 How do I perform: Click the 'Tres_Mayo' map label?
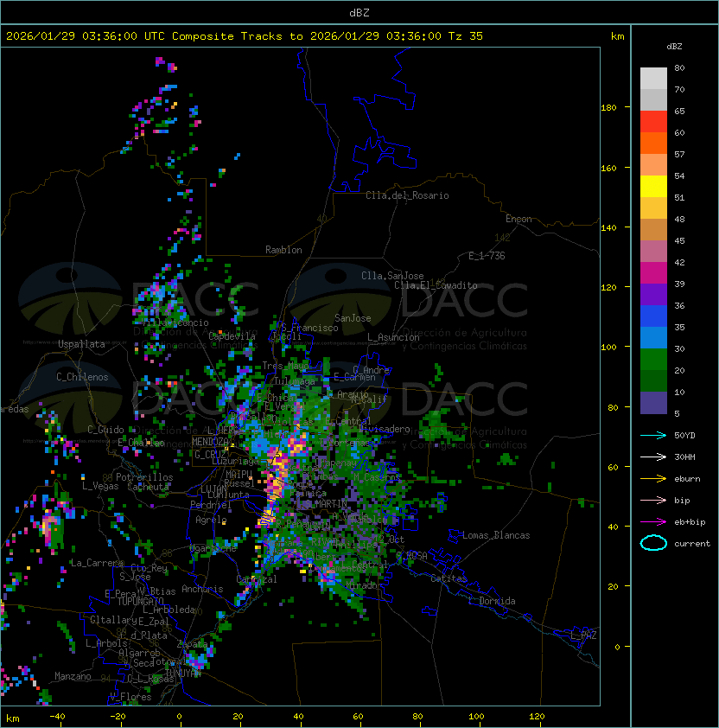point(285,366)
